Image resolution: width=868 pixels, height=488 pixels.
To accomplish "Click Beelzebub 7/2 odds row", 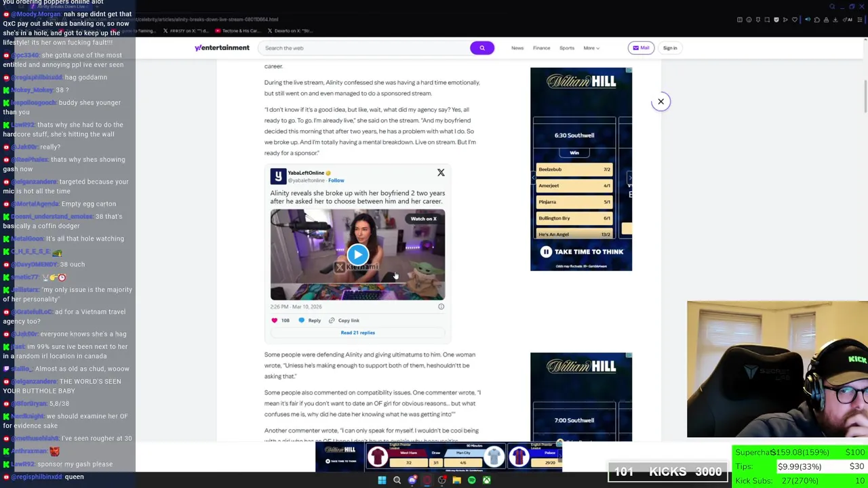I will pos(574,169).
